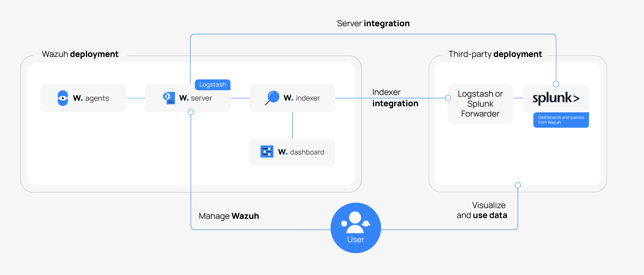The image size is (644, 275).
Task: Click the User circle icon
Action: [x=355, y=228]
